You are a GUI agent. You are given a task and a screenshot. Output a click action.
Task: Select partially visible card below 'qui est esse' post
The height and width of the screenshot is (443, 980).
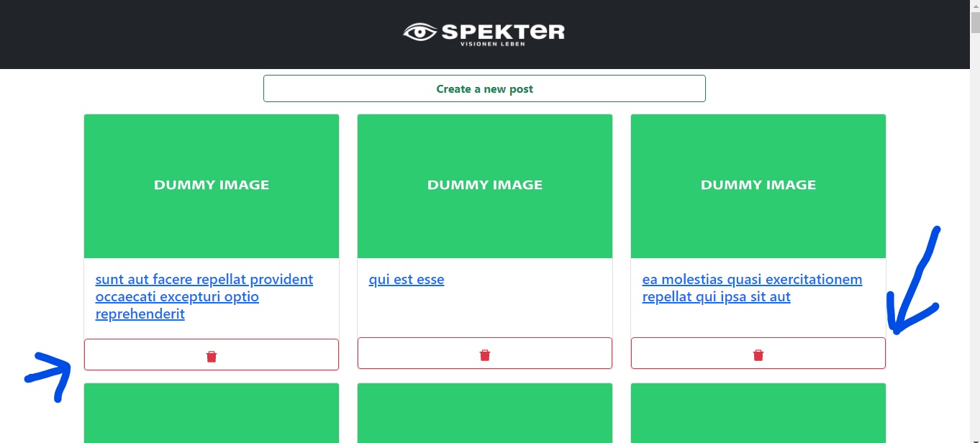485,413
